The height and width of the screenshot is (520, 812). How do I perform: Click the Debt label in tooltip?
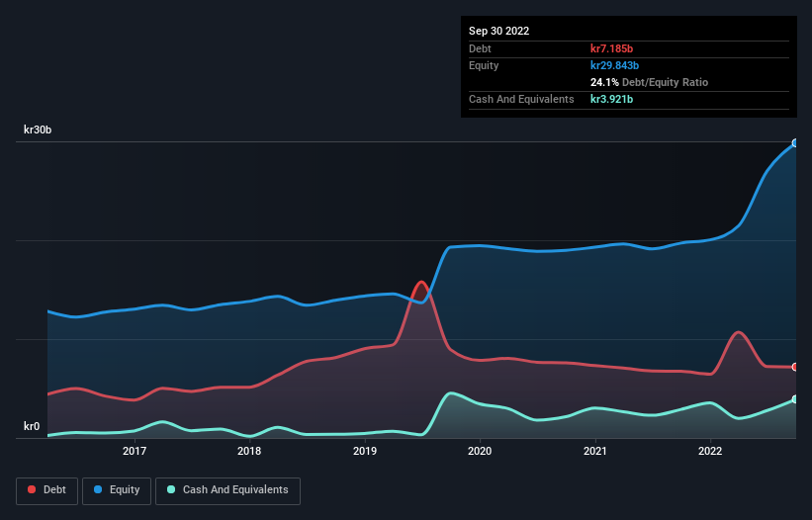(480, 48)
